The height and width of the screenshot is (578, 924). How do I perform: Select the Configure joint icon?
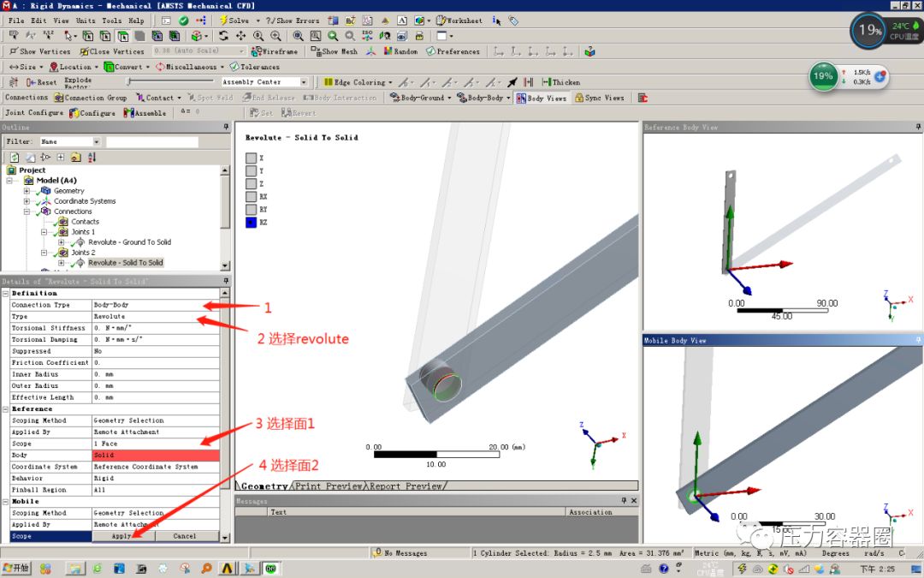(x=75, y=112)
